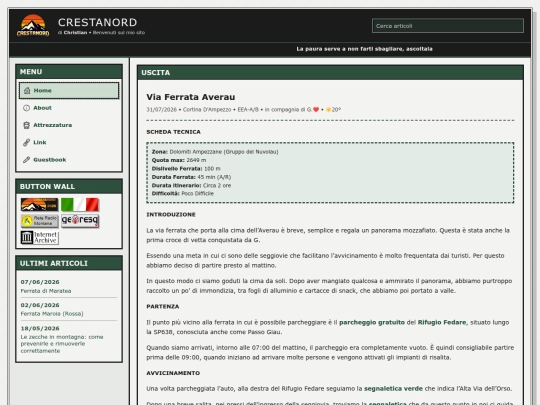Open the Ferrata di Maratea article
The width and height of the screenshot is (540, 405).
click(x=46, y=291)
